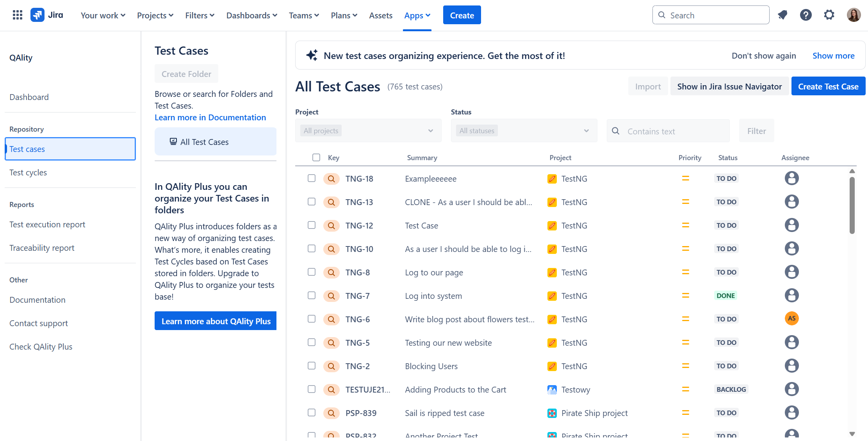Check the TNG-10 row checkbox
Screen dimensions: 868x441
[312, 248]
